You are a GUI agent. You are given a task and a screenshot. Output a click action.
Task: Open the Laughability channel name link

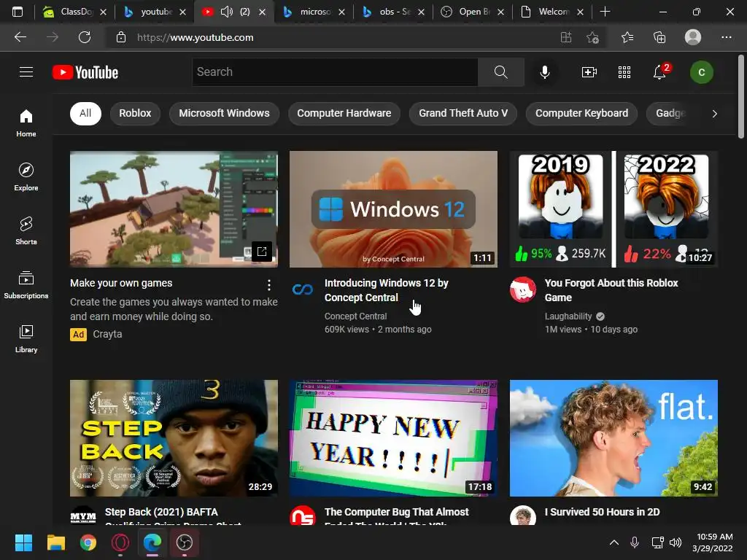coord(568,316)
